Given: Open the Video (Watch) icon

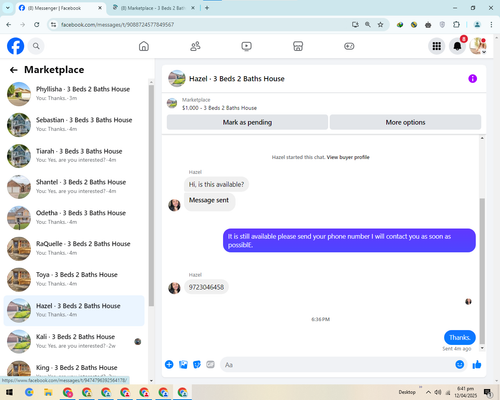Looking at the screenshot, I should (246, 46).
